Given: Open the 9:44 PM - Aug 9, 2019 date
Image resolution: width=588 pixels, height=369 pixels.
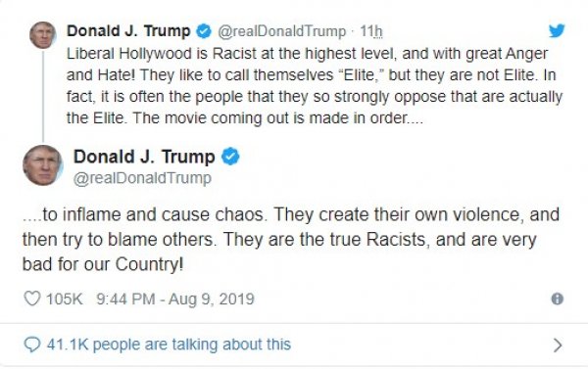Looking at the screenshot, I should 175,299.
